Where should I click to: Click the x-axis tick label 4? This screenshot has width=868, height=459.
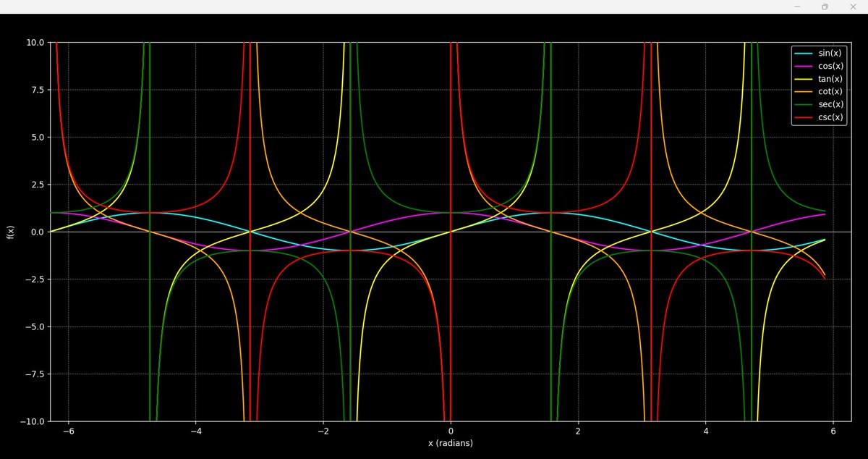tap(705, 431)
